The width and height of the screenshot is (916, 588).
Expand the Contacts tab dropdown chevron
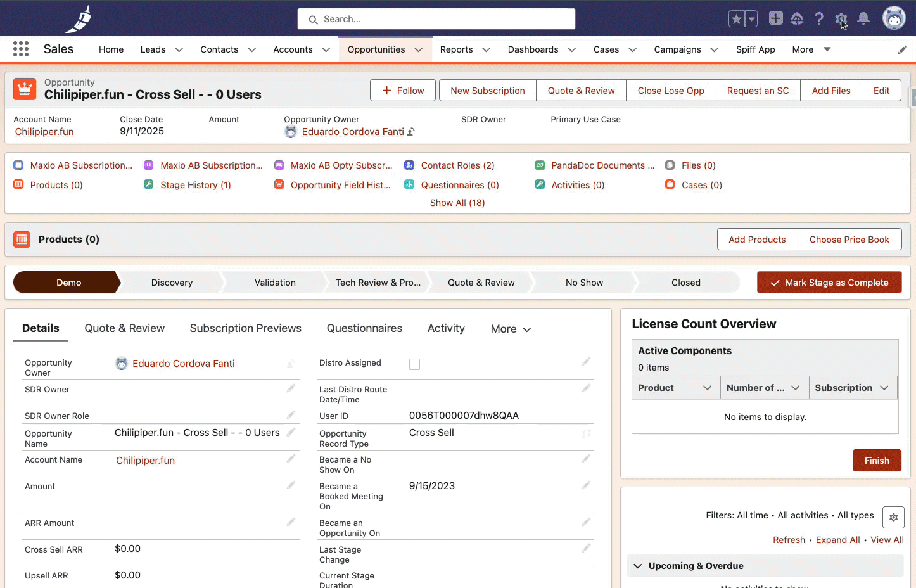252,49
